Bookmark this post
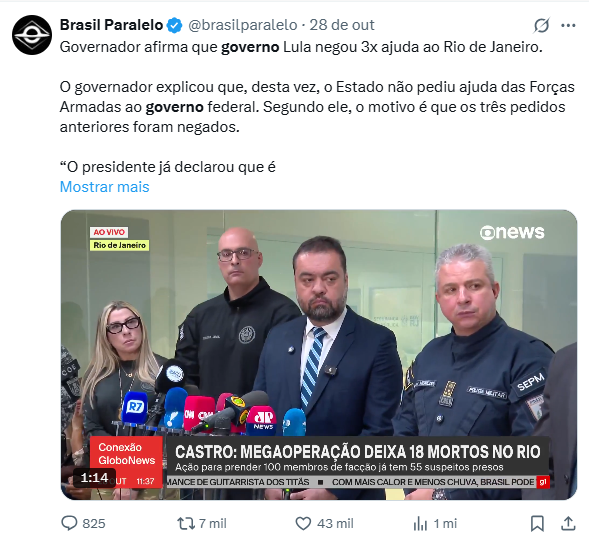The width and height of the screenshot is (589, 533). 537,523
